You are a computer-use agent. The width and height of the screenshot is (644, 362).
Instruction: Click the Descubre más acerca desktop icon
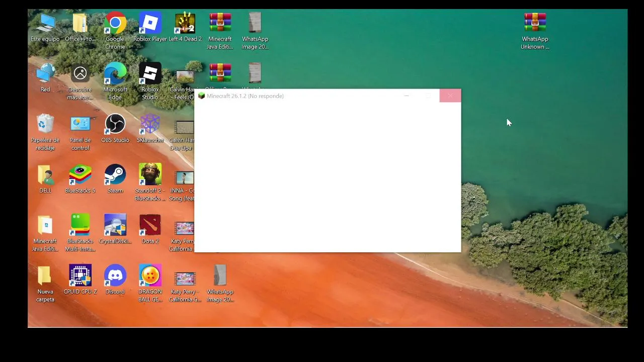[x=80, y=82]
